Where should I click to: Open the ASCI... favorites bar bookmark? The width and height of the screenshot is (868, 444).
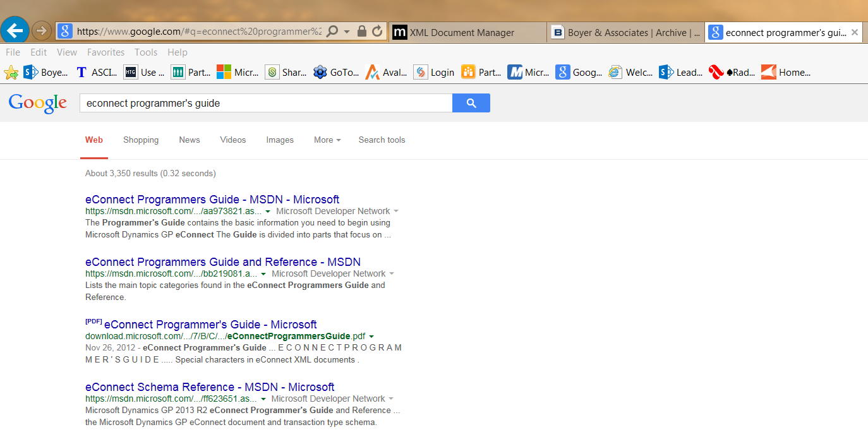[97, 73]
